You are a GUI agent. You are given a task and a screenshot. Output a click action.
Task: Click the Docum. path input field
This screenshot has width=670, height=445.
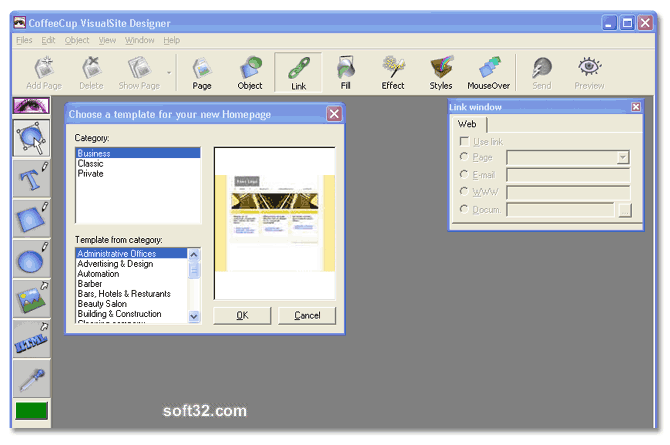pos(560,210)
